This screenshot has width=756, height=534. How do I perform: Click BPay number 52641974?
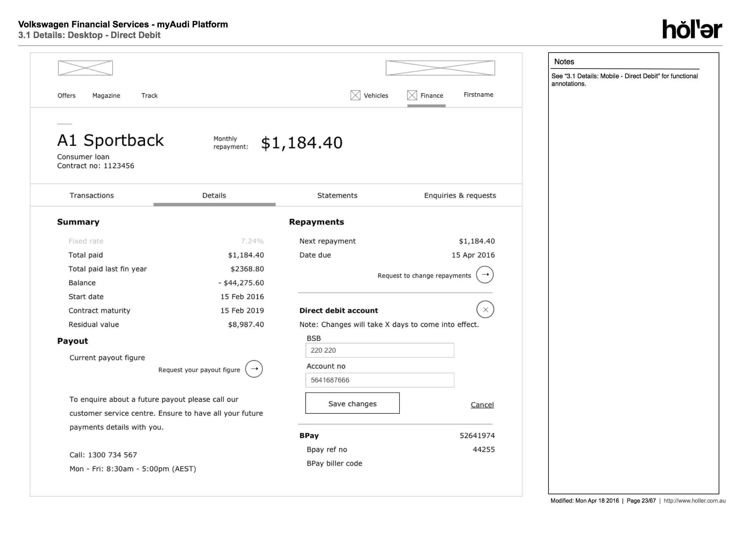coord(477,436)
